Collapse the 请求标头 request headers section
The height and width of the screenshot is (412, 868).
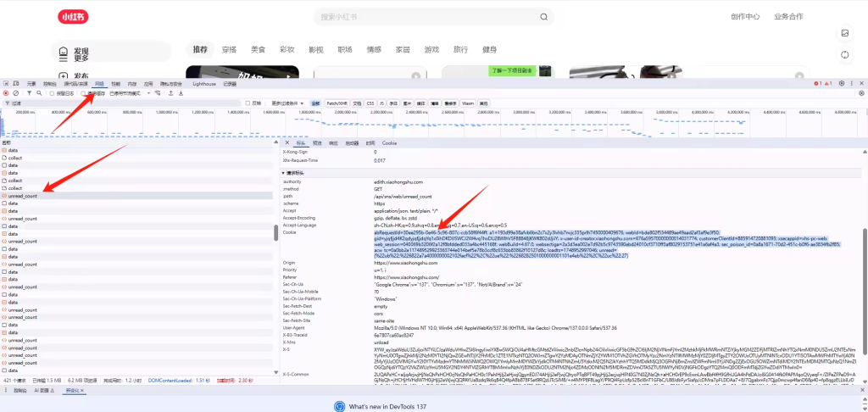[x=285, y=172]
